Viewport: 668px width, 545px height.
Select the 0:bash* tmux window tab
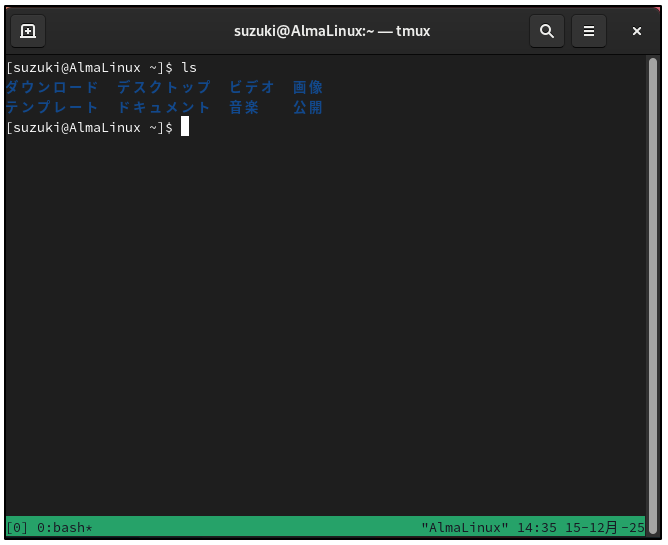tap(64, 527)
